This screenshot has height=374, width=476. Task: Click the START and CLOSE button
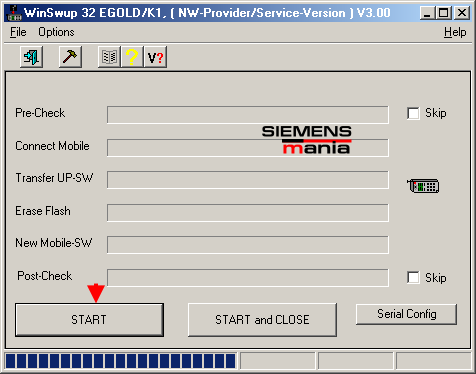point(262,320)
